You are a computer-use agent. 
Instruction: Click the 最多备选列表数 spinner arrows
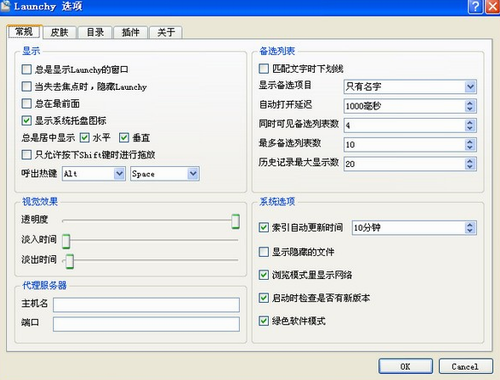pos(470,145)
